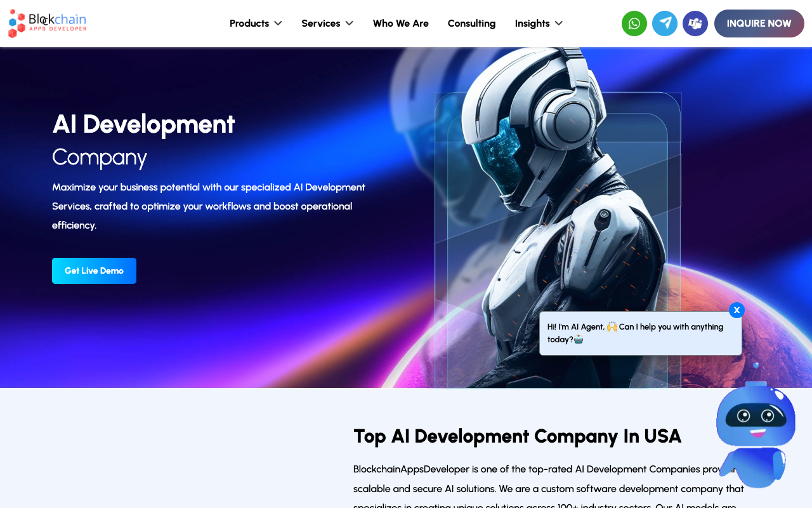Click the Blockchain Apps Developer logo
Viewport: 812px width, 508px height.
[x=48, y=23]
